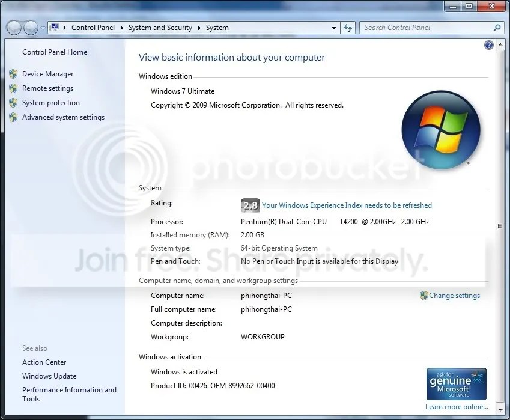Click the Back navigation arrow button
This screenshot has width=510, height=420.
pyautogui.click(x=14, y=28)
